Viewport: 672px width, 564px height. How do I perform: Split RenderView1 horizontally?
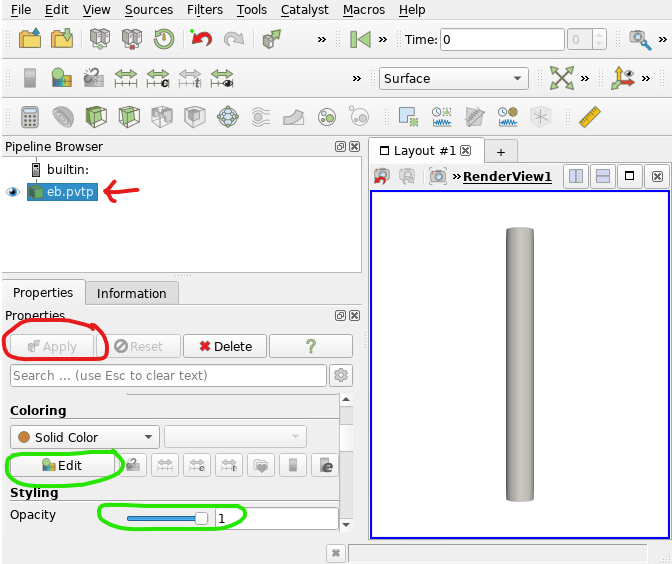(x=576, y=176)
